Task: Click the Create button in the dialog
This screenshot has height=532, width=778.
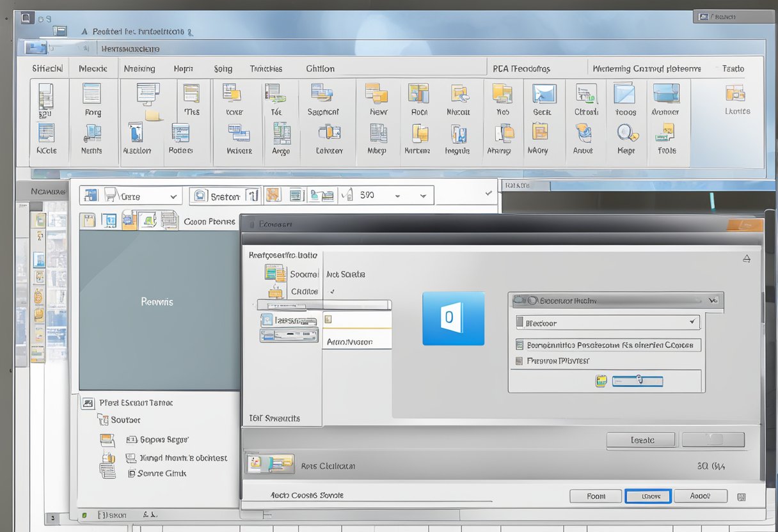Action: [641, 439]
